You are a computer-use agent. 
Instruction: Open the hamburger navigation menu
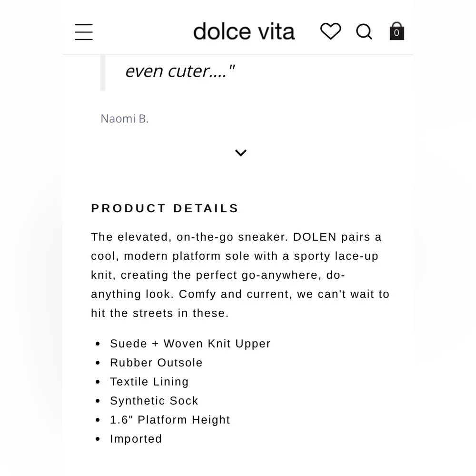tap(84, 32)
